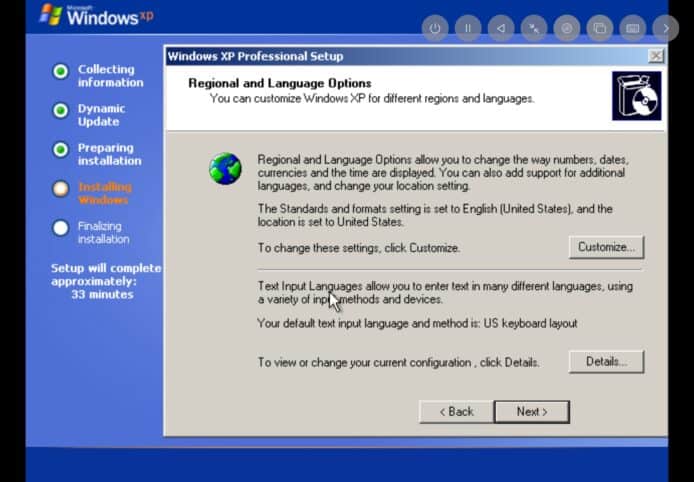Click the software box and CD icon
The height and width of the screenshot is (482, 694).
(636, 96)
